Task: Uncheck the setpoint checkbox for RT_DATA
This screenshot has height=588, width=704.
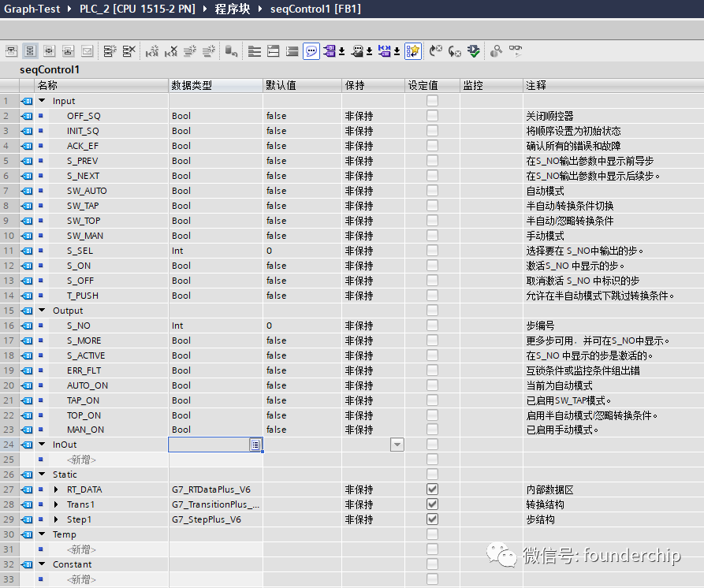Action: 432,489
